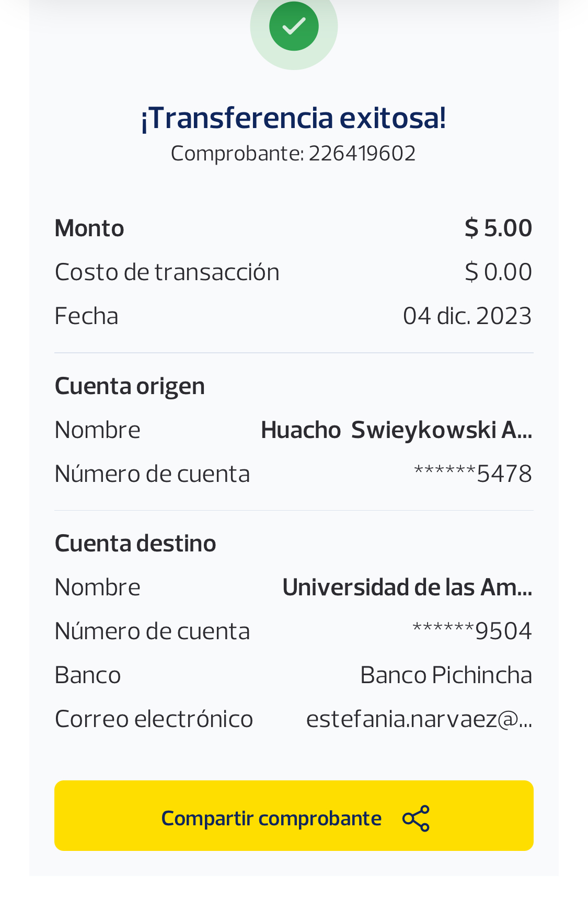
Task: Select the date 04 dic. 2023
Action: 467,316
